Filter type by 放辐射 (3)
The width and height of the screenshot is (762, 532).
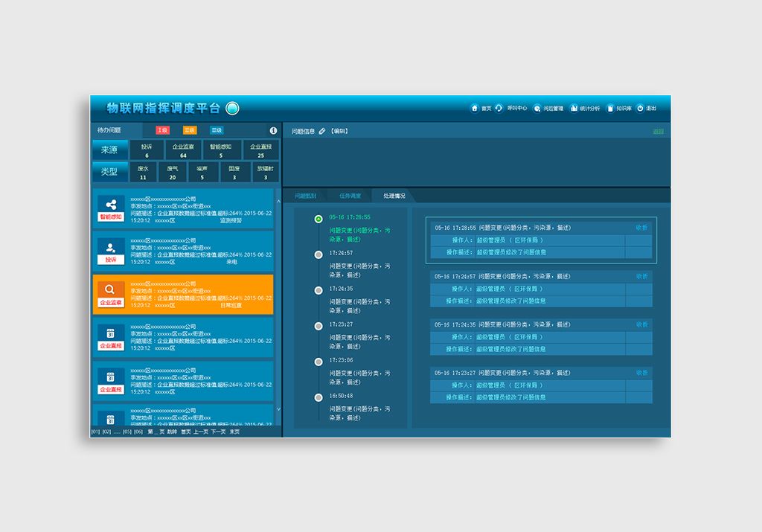point(266,173)
